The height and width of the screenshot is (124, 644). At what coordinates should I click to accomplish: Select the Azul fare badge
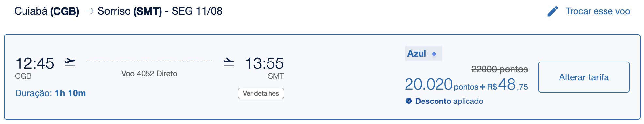pyautogui.click(x=423, y=53)
